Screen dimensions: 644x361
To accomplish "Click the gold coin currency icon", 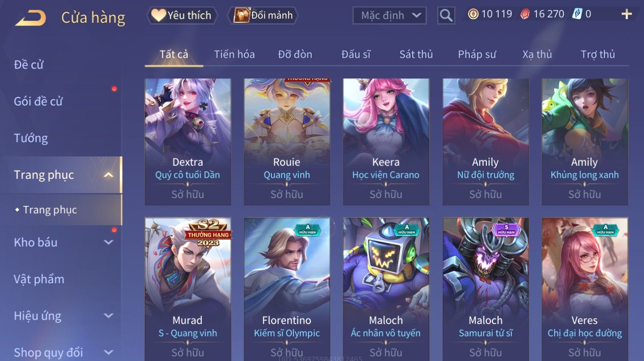I will pyautogui.click(x=473, y=14).
